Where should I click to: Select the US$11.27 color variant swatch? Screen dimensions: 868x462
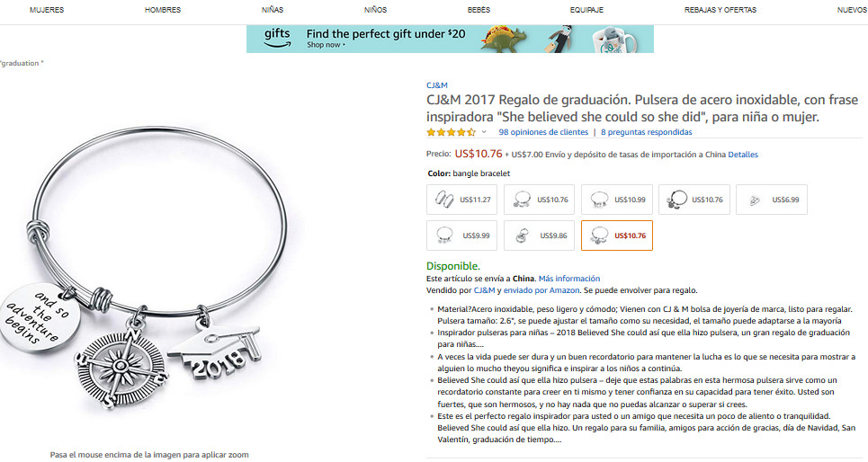(461, 200)
